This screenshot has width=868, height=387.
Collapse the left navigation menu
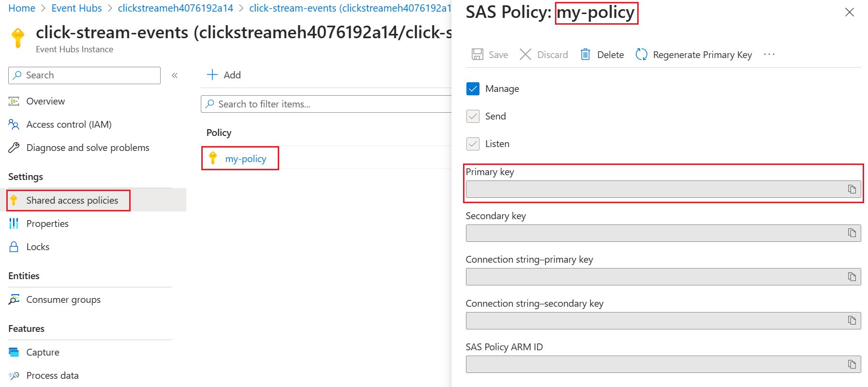pyautogui.click(x=175, y=75)
